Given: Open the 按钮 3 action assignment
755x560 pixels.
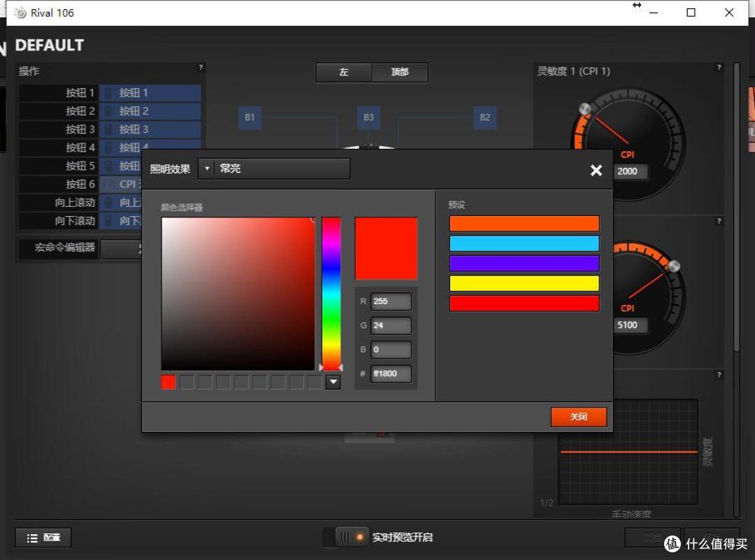Looking at the screenshot, I should click(150, 129).
